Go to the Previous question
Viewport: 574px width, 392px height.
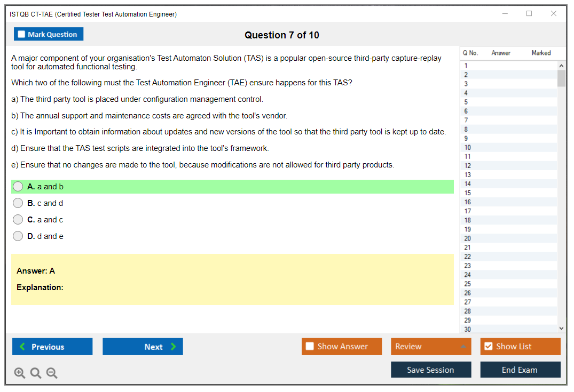[x=52, y=347]
